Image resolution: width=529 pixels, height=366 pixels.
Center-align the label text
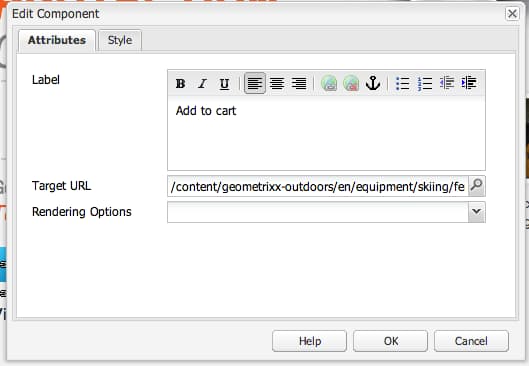277,83
